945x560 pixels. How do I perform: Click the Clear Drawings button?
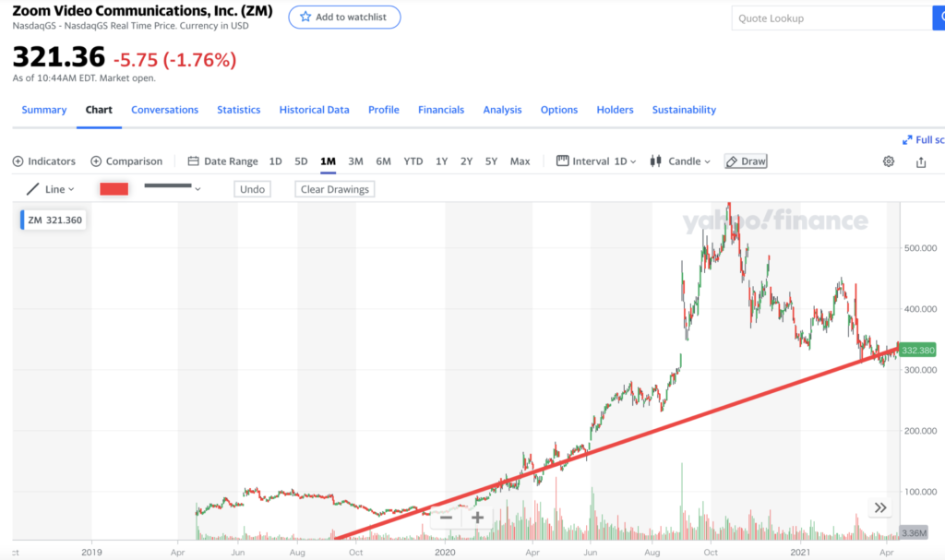(x=334, y=189)
